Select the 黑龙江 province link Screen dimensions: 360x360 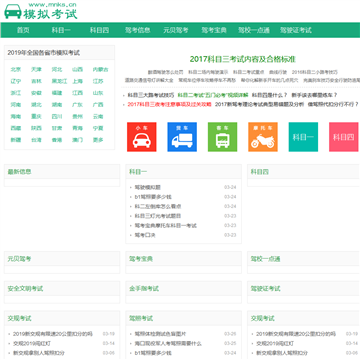(59, 81)
